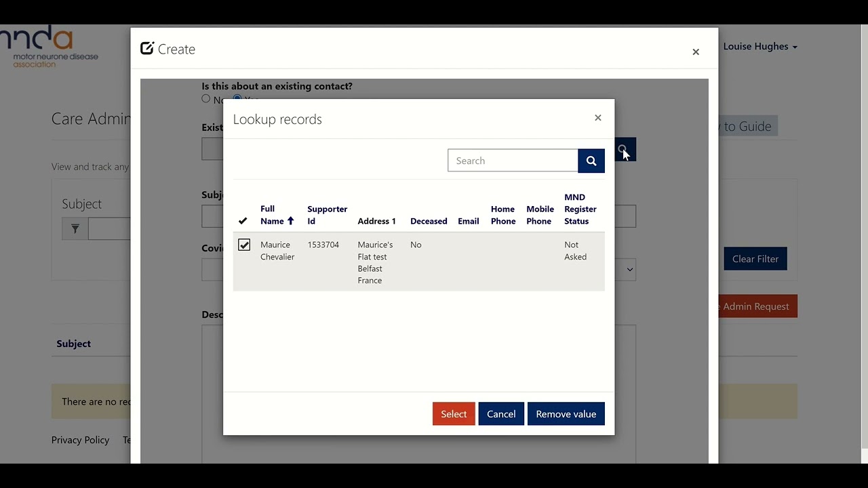Click the magnifier search button in Lookup records
868x488 pixels.
[x=591, y=161]
